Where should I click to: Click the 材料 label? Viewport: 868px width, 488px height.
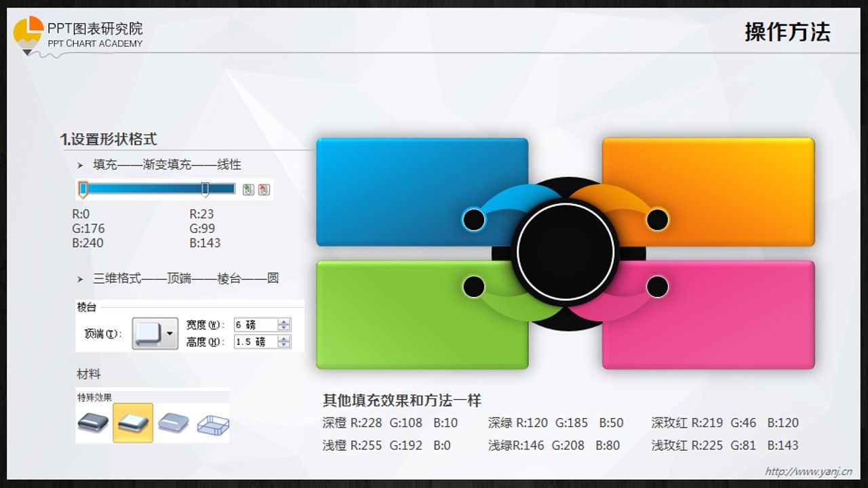tap(89, 374)
